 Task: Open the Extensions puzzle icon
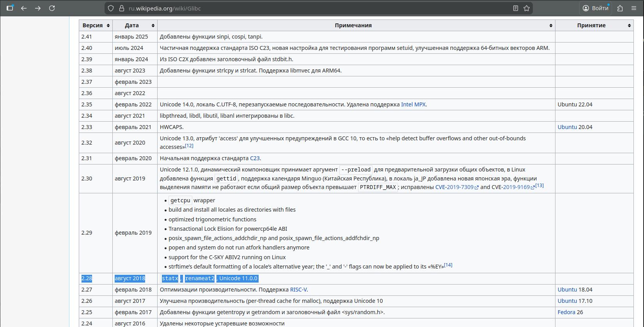pyautogui.click(x=620, y=8)
